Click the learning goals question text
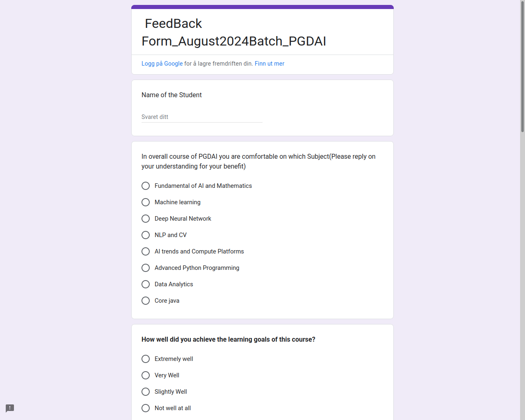This screenshot has height=420, width=525. pos(228,340)
